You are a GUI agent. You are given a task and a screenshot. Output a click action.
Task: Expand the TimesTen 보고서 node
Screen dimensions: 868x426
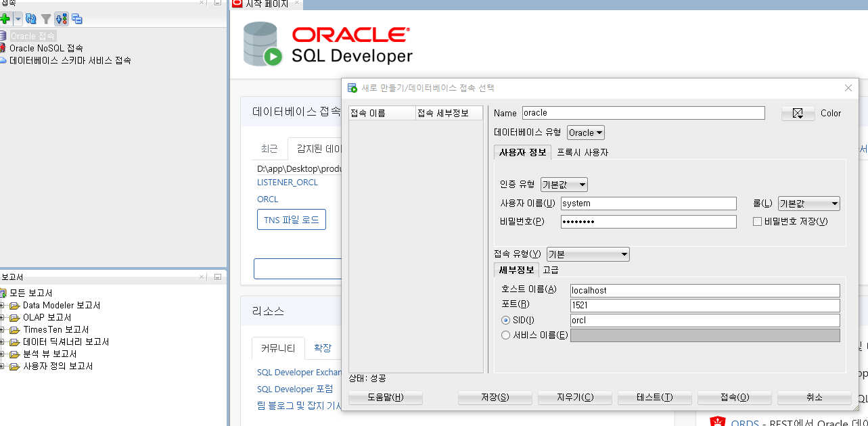point(2,330)
